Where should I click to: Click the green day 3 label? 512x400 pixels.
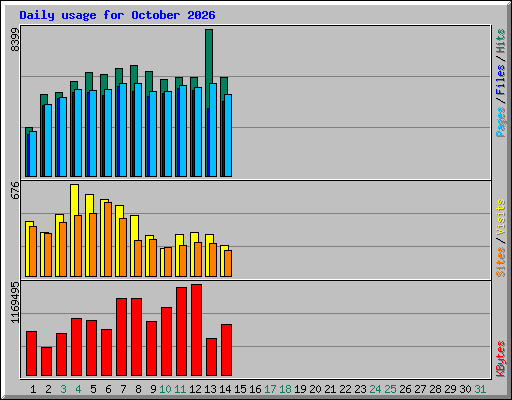click(x=63, y=389)
